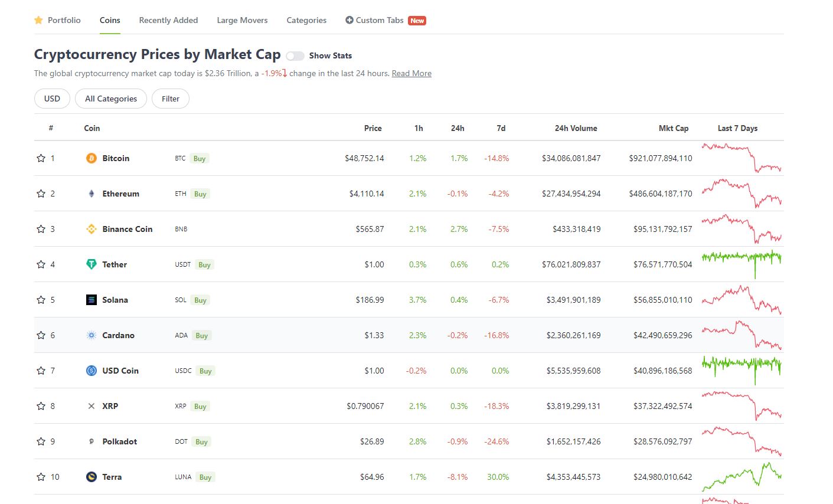The height and width of the screenshot is (504, 833).
Task: Click the Solana logo icon
Action: 92,300
